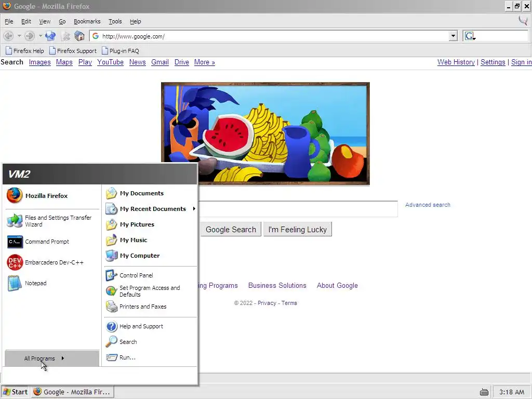
Task: Open My Music folder
Action: (x=150, y=240)
